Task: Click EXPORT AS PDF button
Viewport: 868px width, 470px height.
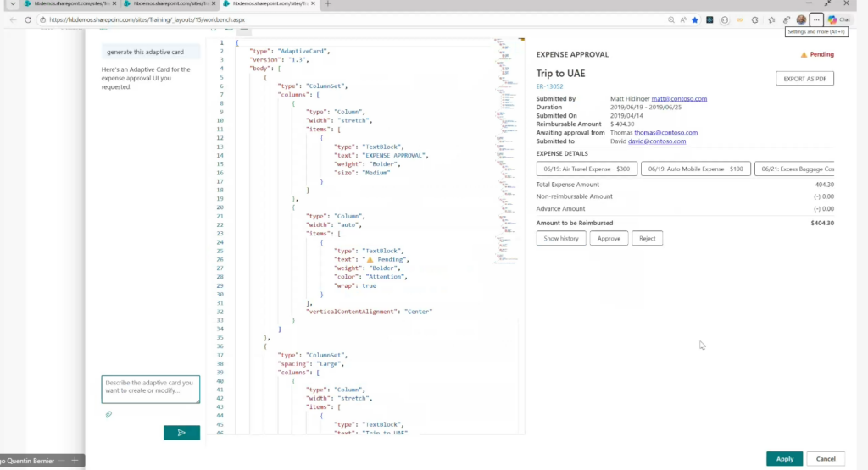Action: (x=804, y=79)
